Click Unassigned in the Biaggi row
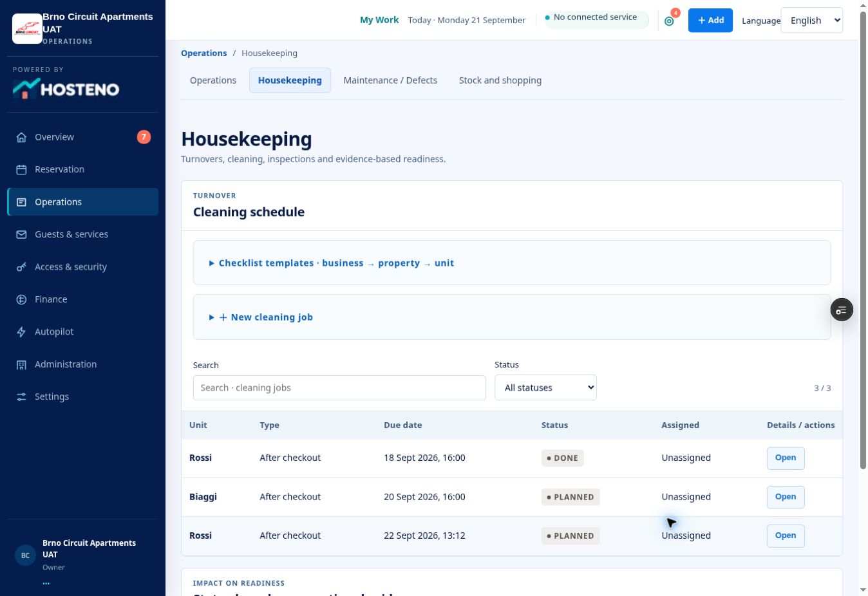 tap(686, 497)
